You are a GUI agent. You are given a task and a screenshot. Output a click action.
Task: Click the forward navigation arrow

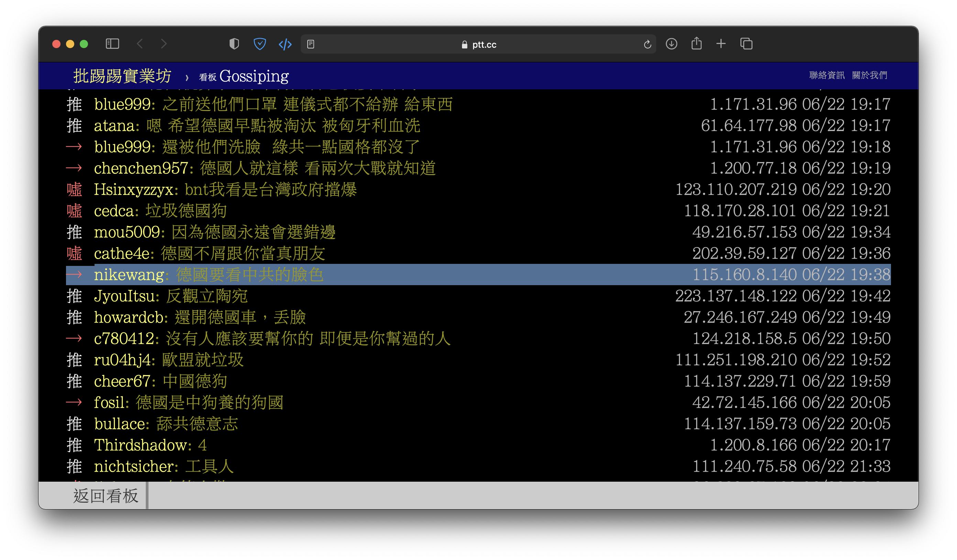click(164, 44)
